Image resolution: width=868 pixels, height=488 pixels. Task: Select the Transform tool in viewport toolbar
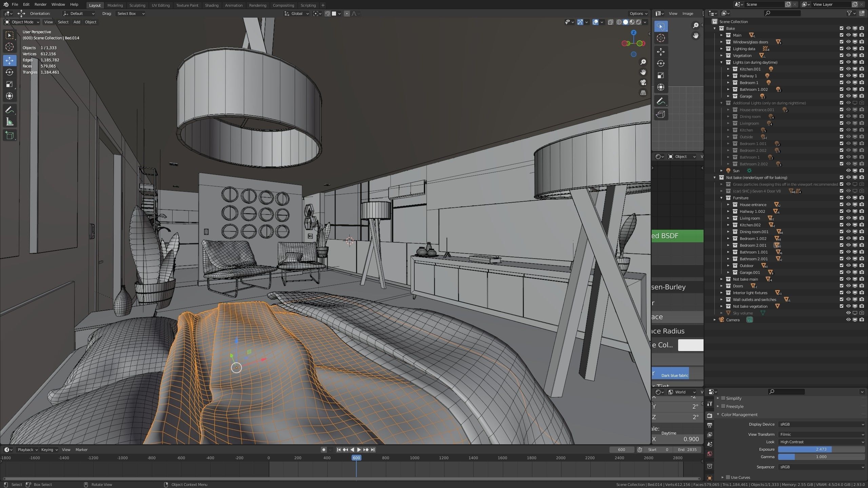click(9, 96)
